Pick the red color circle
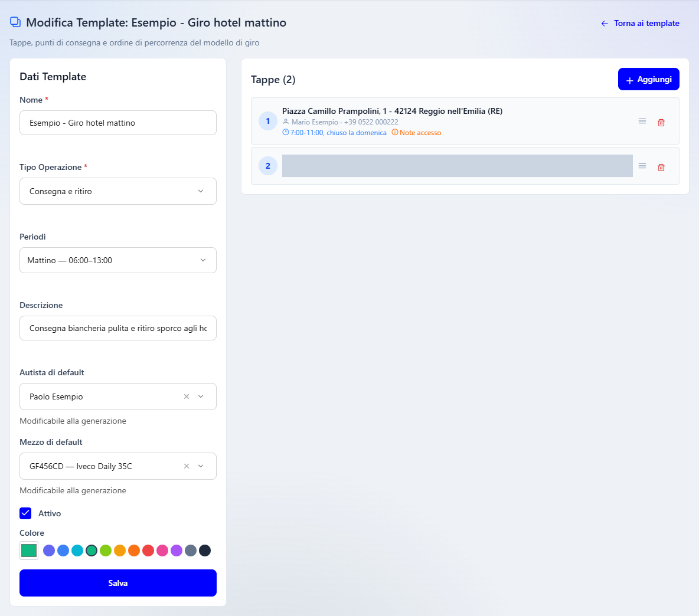The height and width of the screenshot is (616, 699). click(148, 551)
